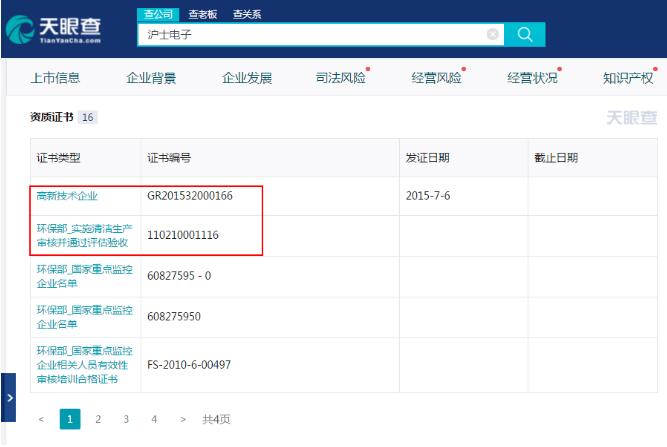Switch to the 查老板 search tab
The width and height of the screenshot is (667, 447).
point(202,14)
